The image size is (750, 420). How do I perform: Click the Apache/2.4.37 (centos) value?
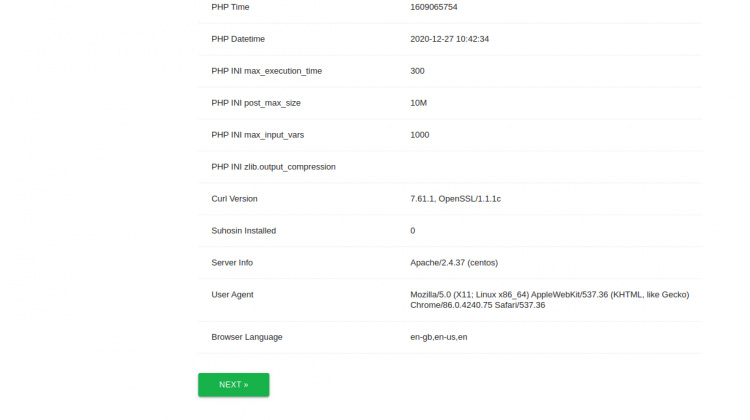[454, 263]
